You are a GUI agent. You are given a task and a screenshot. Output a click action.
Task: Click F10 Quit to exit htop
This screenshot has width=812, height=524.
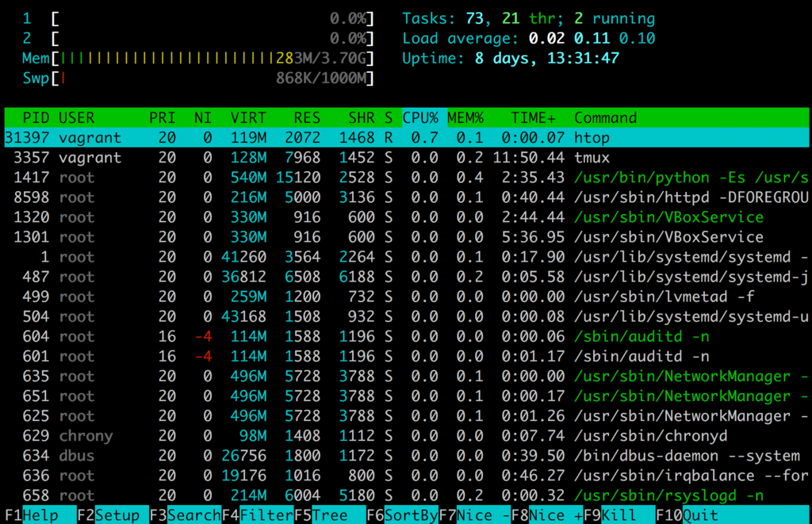click(732, 515)
